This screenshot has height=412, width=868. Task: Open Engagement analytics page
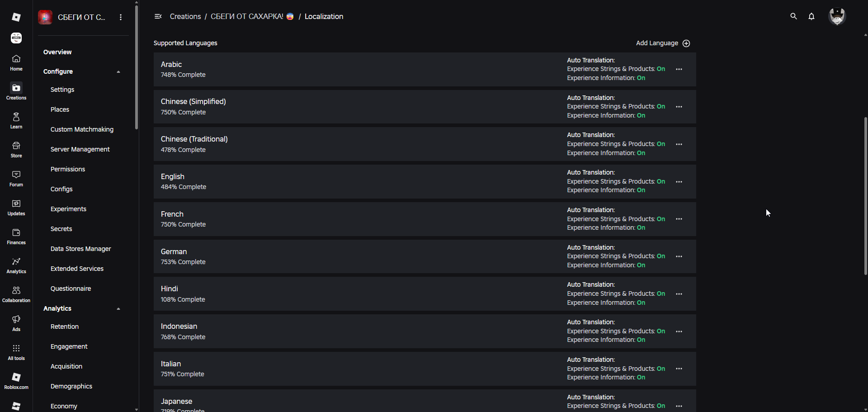[x=69, y=346]
